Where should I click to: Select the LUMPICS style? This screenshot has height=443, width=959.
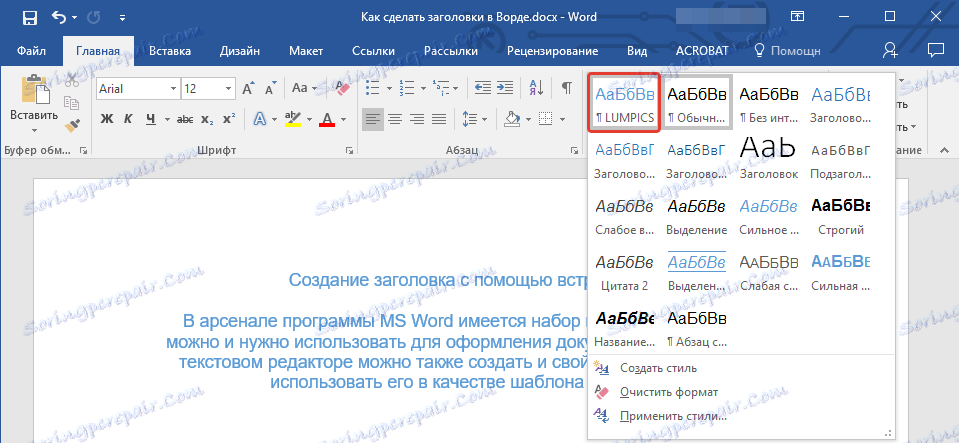624,102
